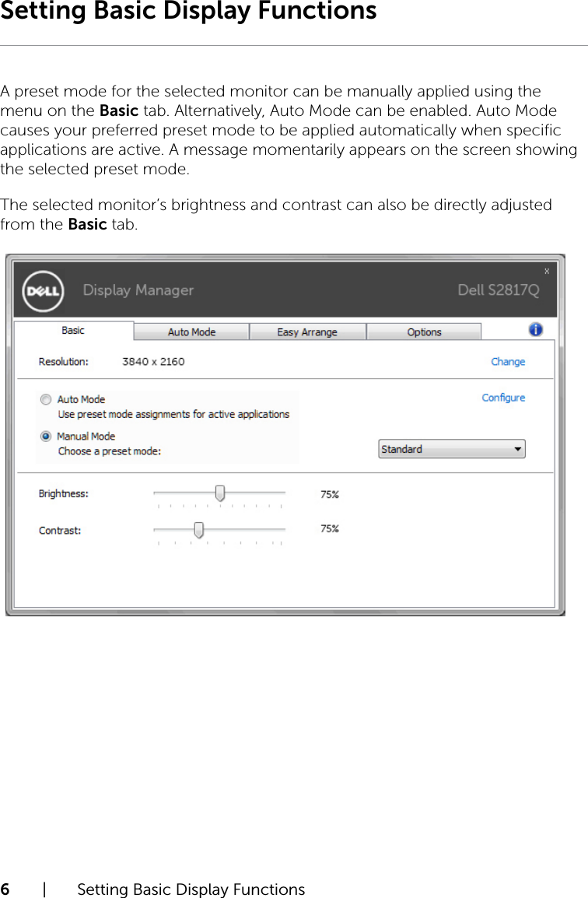Click the Contrast slider thumb
This screenshot has height=898, width=588.
coord(198,529)
